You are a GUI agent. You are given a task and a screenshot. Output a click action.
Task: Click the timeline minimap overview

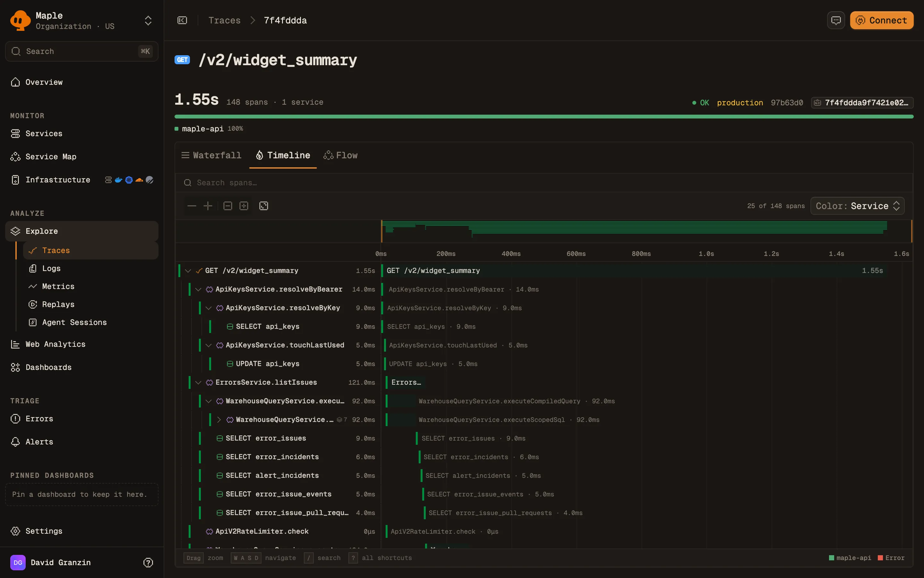tap(646, 231)
